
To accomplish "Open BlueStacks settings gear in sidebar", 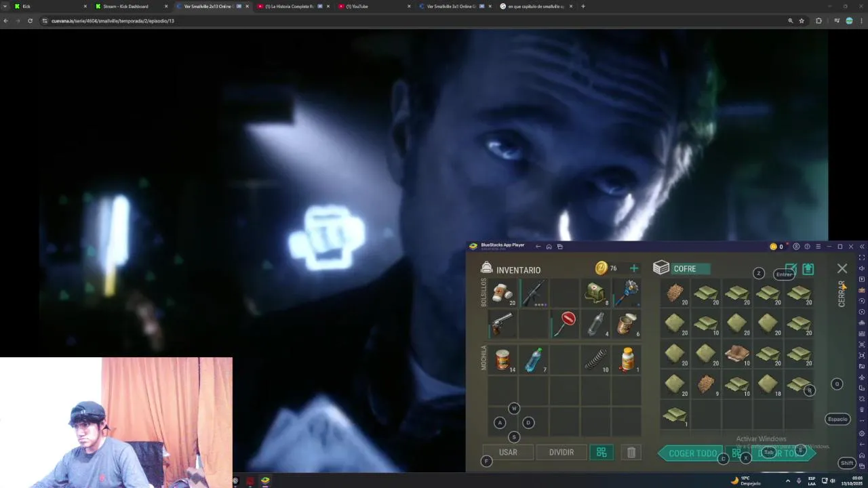I will pyautogui.click(x=862, y=433).
